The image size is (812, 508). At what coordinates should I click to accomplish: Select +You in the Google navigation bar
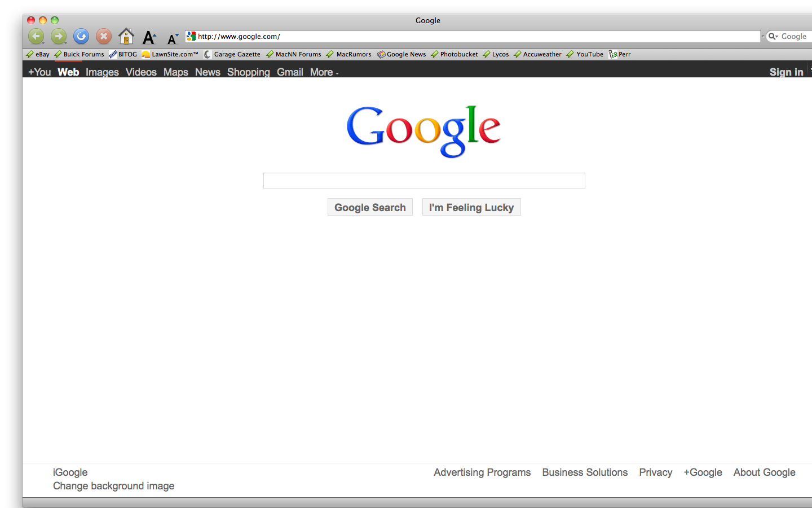(39, 72)
